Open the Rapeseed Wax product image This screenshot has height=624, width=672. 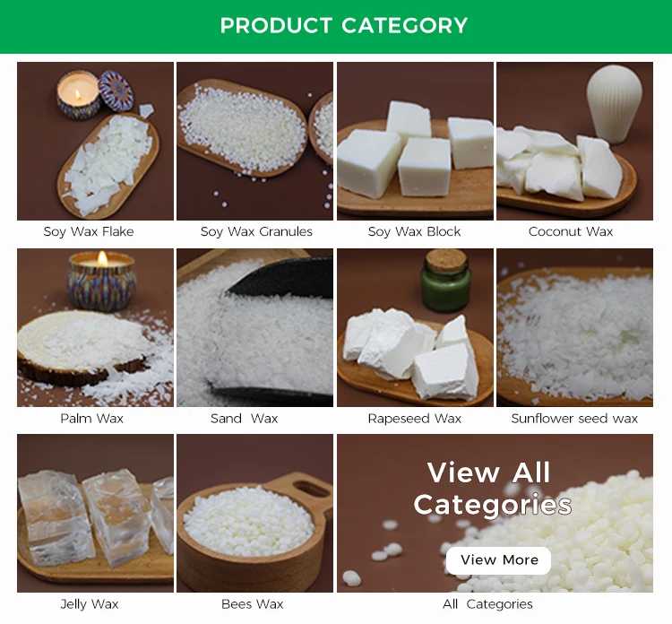click(x=415, y=327)
